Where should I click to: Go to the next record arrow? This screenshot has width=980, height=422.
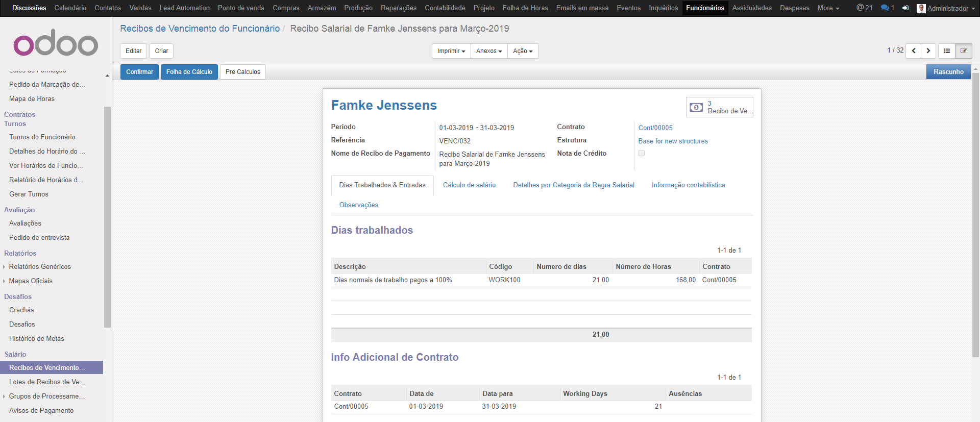pos(928,51)
